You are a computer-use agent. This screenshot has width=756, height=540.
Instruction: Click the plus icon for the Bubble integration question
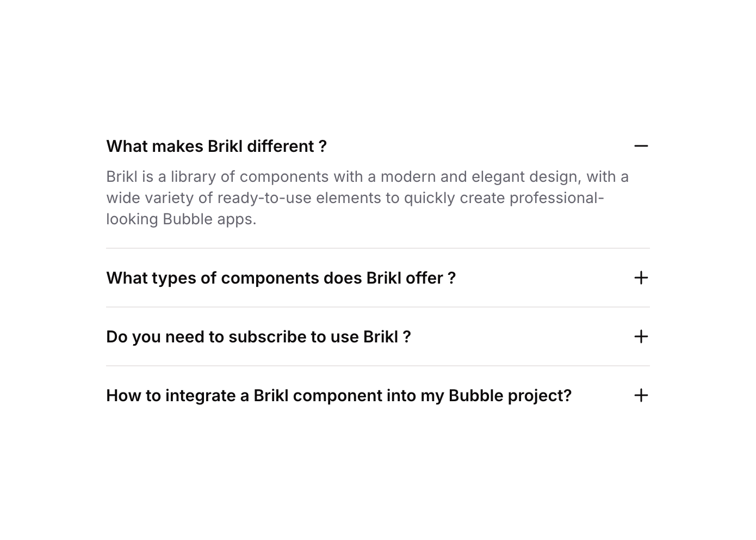[641, 395]
